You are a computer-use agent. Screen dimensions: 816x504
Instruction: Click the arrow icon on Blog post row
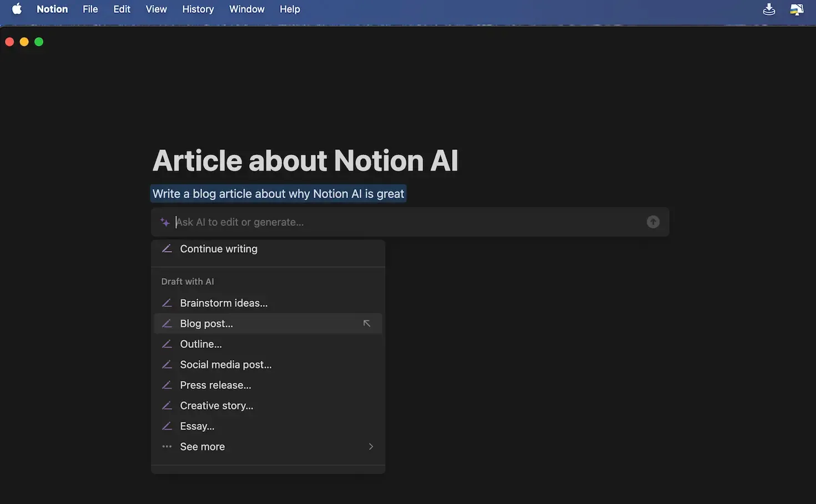coord(366,324)
